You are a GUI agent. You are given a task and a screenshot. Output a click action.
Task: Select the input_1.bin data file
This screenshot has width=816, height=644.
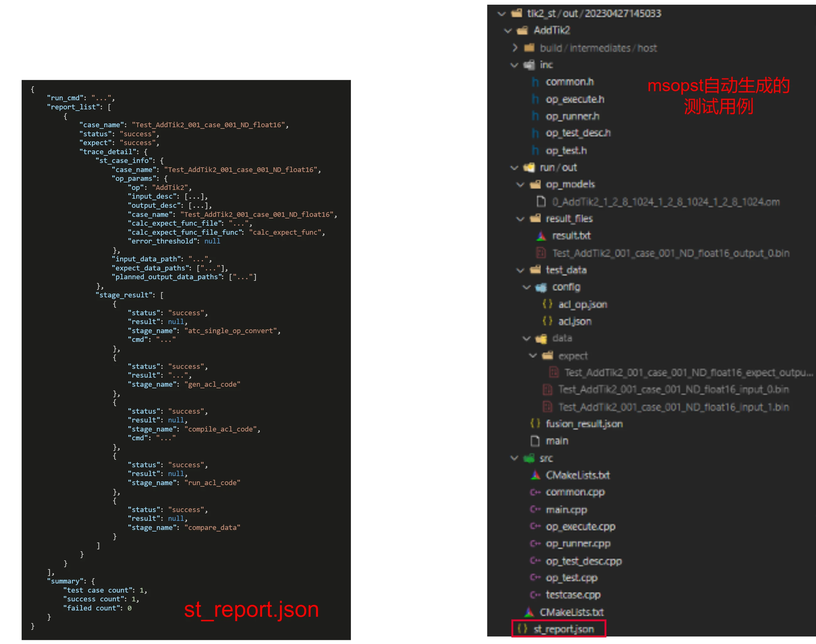tap(673, 407)
